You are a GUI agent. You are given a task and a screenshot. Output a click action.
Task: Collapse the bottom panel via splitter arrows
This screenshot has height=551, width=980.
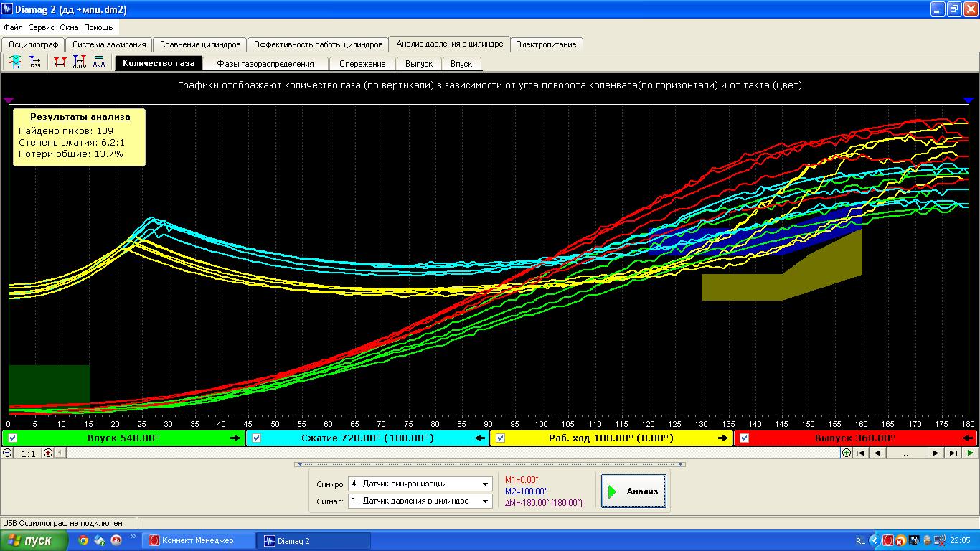[x=490, y=464]
